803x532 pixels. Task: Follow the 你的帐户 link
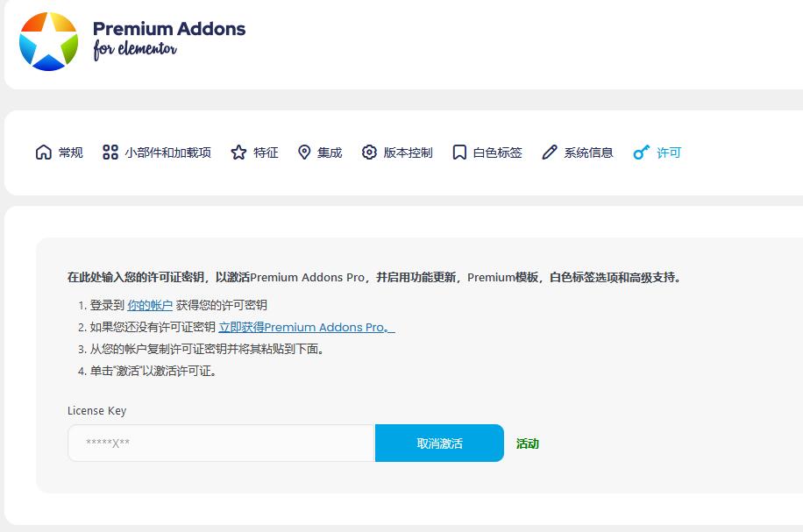coord(150,305)
